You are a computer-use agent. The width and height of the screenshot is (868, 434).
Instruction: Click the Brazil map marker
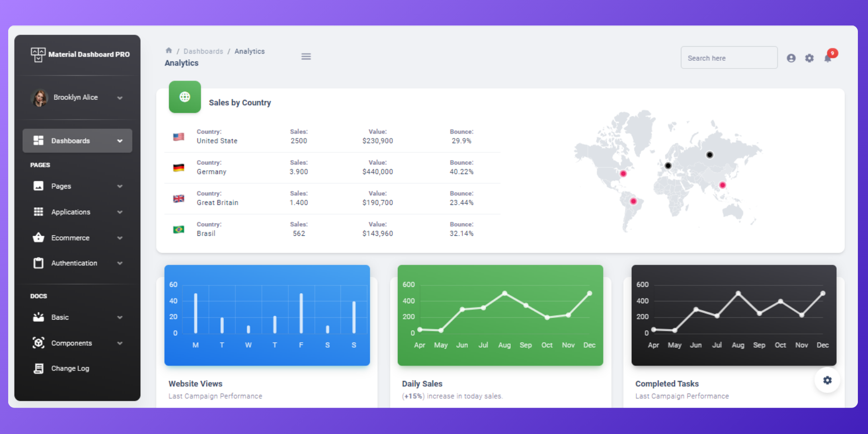633,201
